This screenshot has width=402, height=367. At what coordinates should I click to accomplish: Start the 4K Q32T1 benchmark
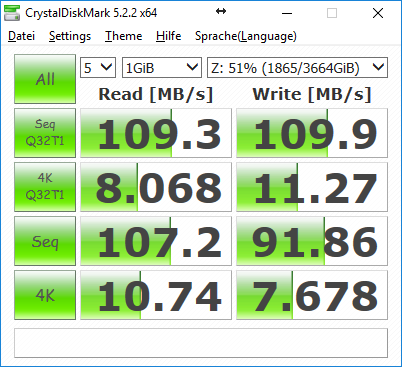click(45, 187)
